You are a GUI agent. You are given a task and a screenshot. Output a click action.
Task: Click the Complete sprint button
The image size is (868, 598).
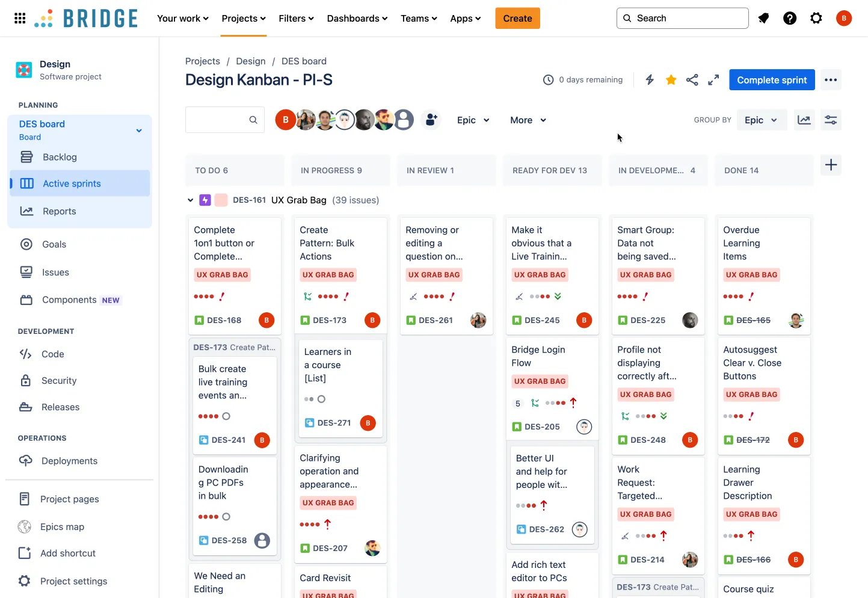772,80
